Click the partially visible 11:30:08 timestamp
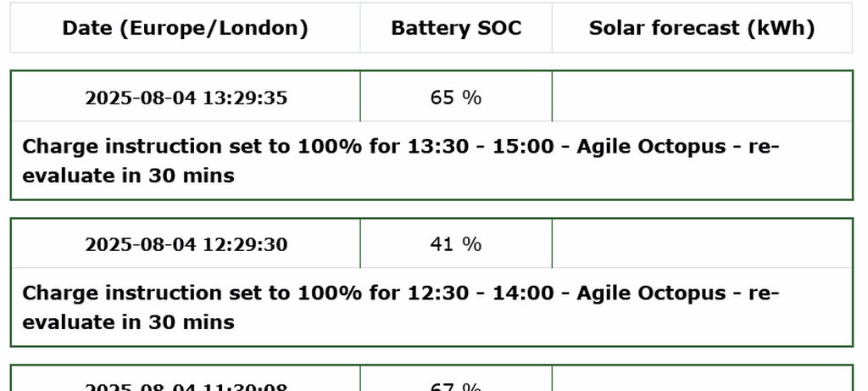 [x=186, y=386]
